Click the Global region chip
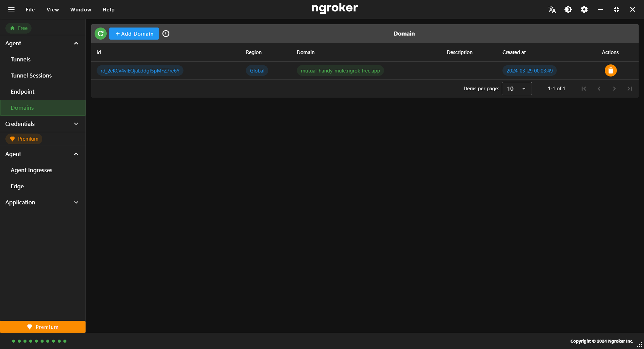 coord(257,70)
